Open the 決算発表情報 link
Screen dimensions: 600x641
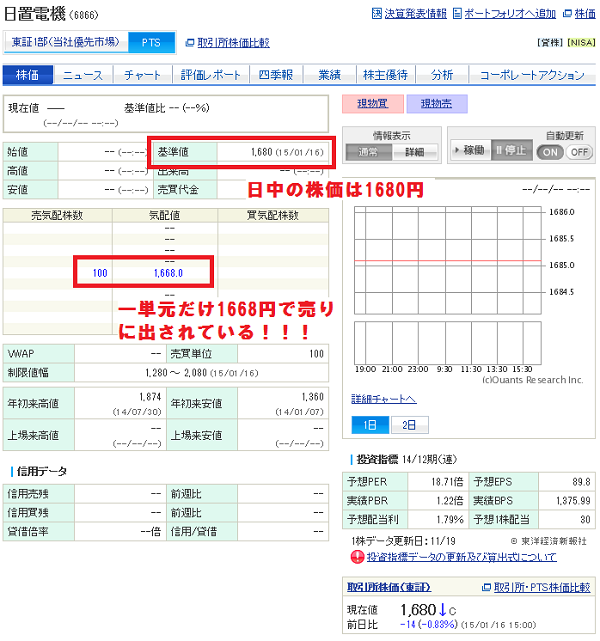415,13
